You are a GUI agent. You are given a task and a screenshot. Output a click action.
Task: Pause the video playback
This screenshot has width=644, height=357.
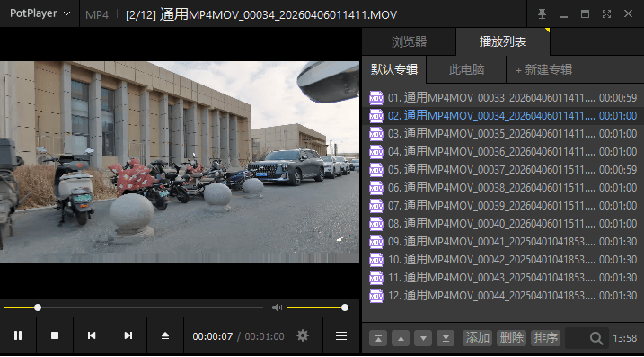(18, 335)
